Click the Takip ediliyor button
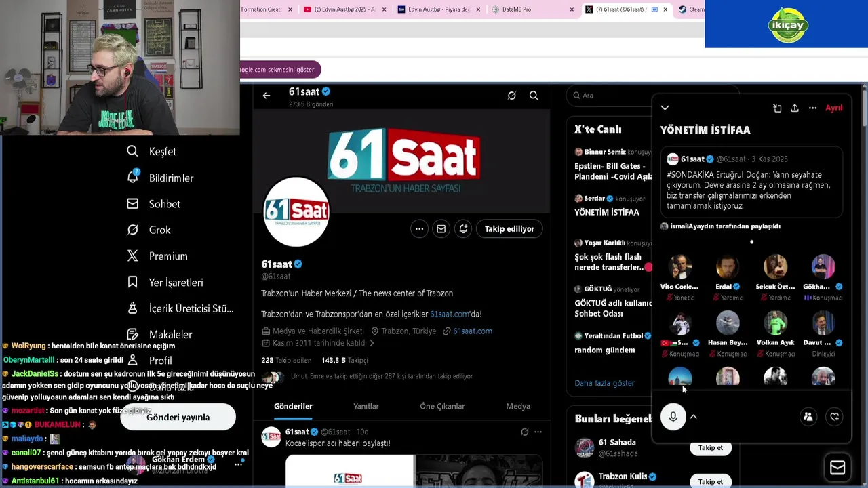This screenshot has width=868, height=488. click(509, 229)
